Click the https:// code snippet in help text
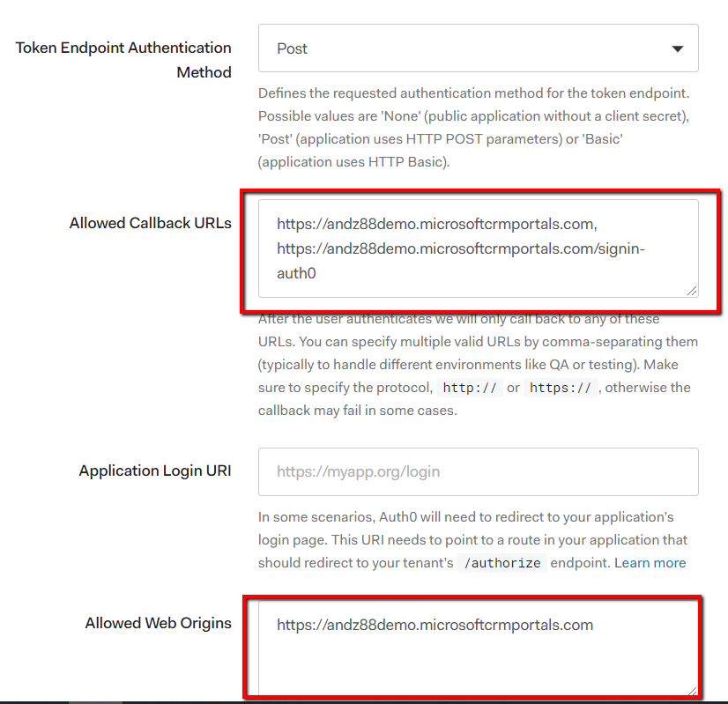The image size is (728, 704). point(562,388)
